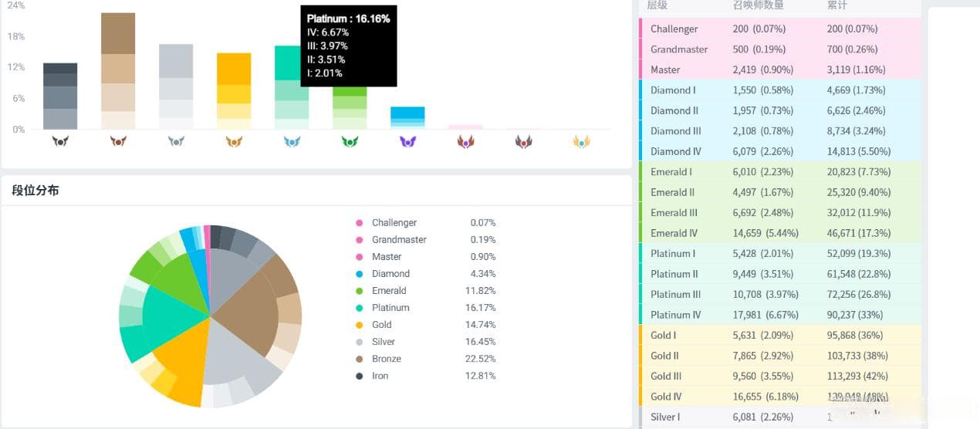Click the light gray Silver bar in the bar chart

(x=176, y=86)
